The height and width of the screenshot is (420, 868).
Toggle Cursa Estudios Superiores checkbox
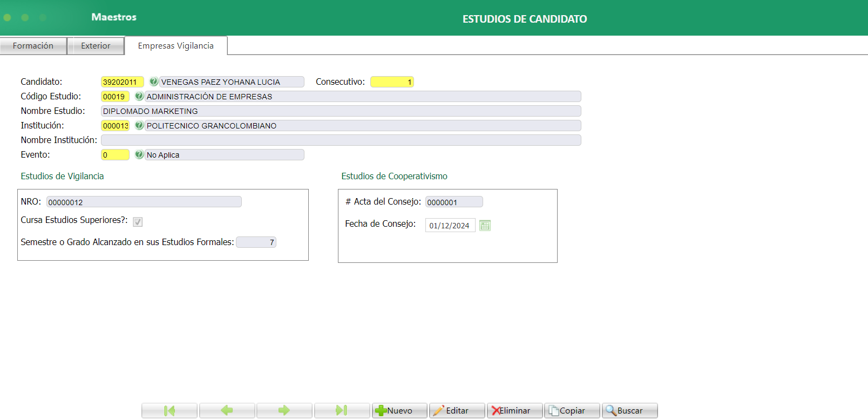click(138, 222)
